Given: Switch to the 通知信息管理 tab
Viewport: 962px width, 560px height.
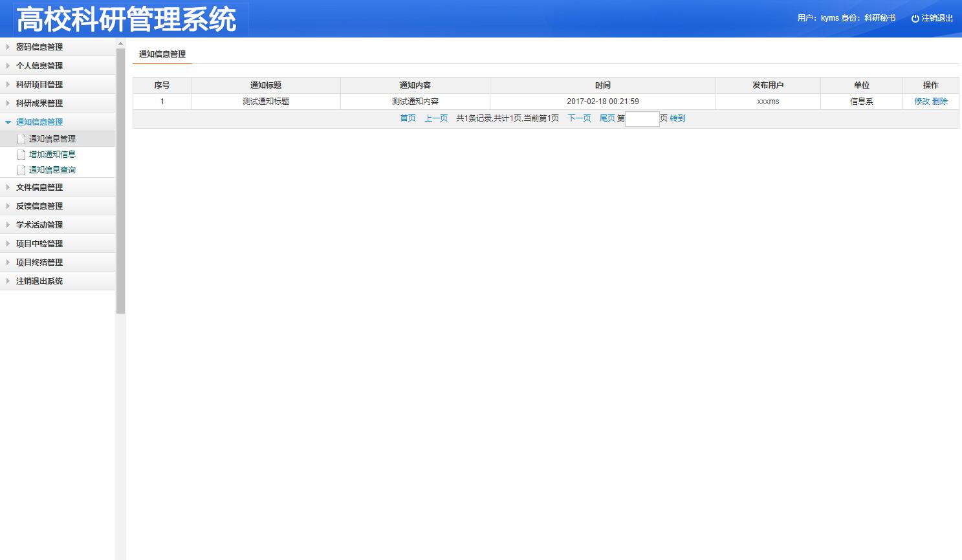Looking at the screenshot, I should tap(161, 54).
